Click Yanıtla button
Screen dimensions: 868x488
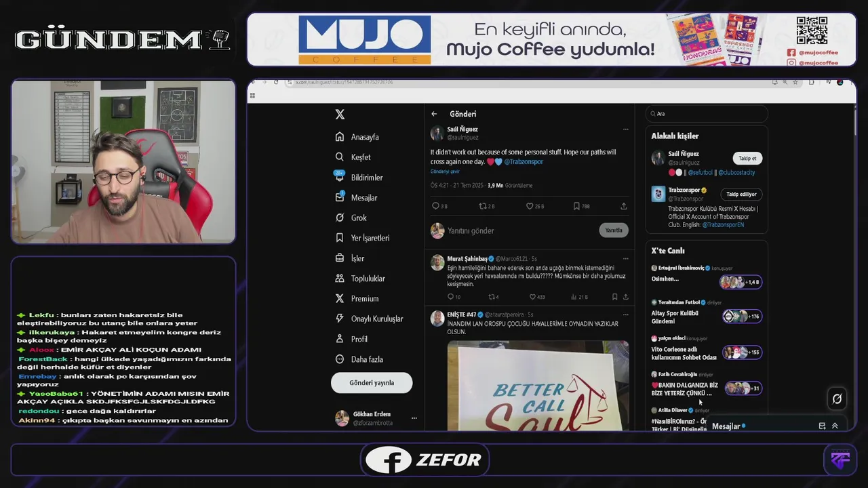[x=614, y=230]
